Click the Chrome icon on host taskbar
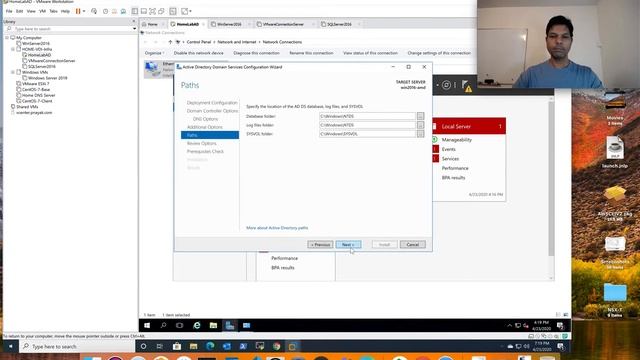Screen dimensions: 640x360 277,347
